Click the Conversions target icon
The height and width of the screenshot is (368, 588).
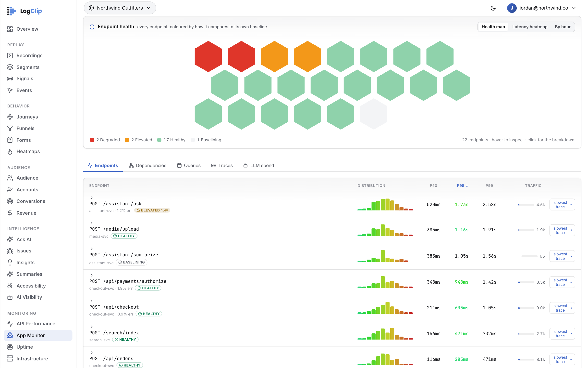[10, 201]
